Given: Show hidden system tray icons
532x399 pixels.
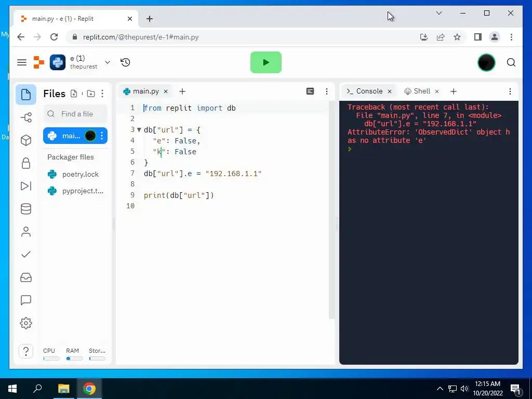Looking at the screenshot, I should click(x=440, y=389).
